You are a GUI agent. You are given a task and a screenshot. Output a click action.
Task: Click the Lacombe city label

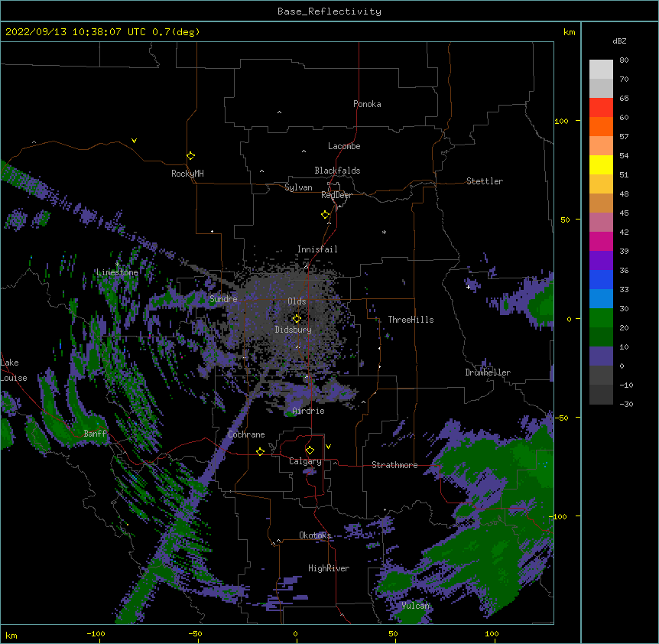[344, 146]
